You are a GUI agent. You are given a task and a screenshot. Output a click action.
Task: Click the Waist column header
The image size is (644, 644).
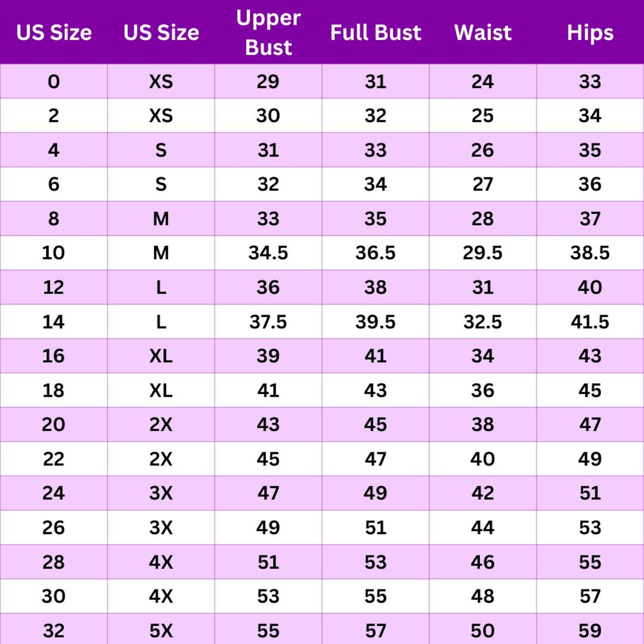pos(483,32)
